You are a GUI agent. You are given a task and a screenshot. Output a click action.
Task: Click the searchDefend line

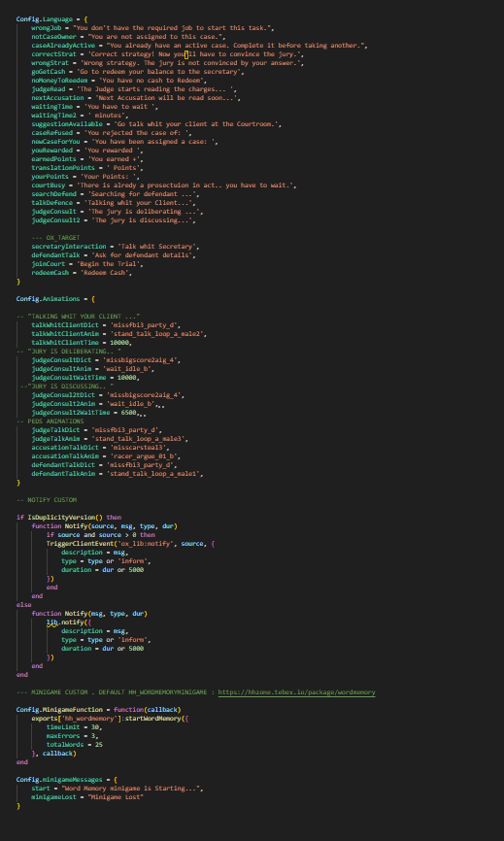pyautogui.click(x=116, y=194)
